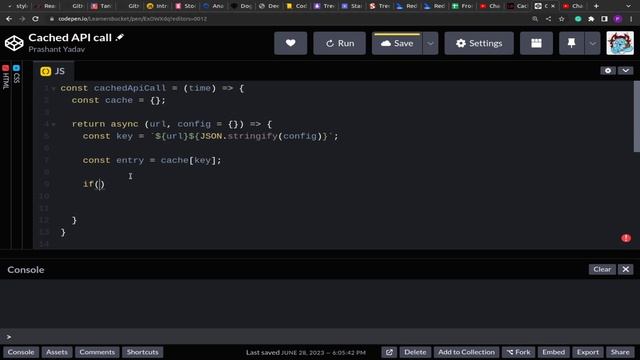Screen dimensions: 640x360
Task: Toggle the browser side panel icon
Action: click(604, 19)
